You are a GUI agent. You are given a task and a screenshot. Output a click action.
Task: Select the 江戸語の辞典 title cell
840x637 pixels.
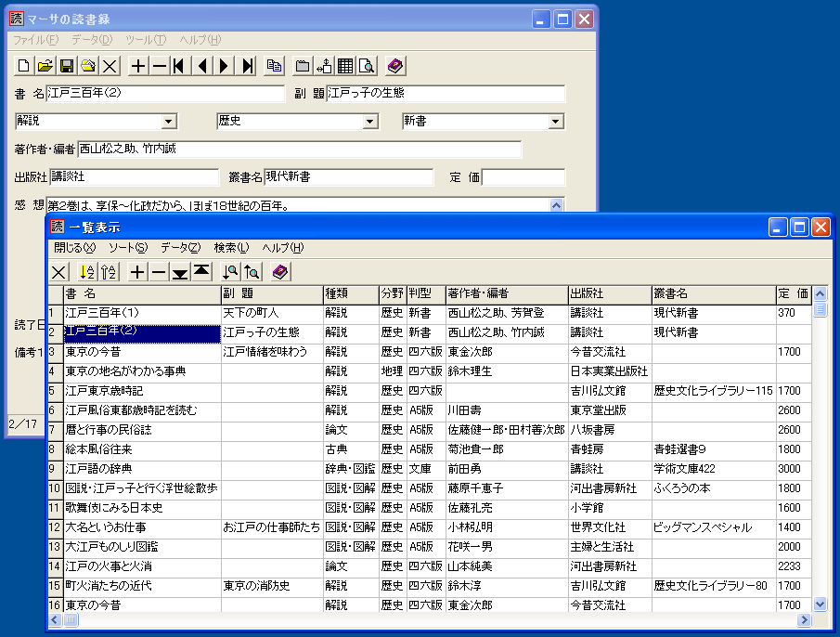tap(142, 469)
